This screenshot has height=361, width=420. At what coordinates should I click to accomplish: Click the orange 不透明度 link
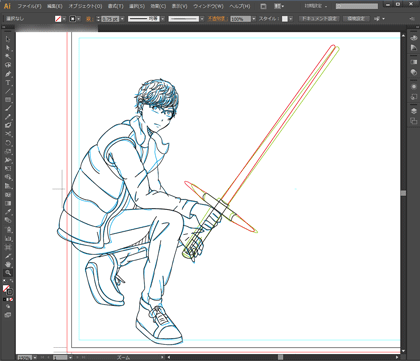click(217, 19)
